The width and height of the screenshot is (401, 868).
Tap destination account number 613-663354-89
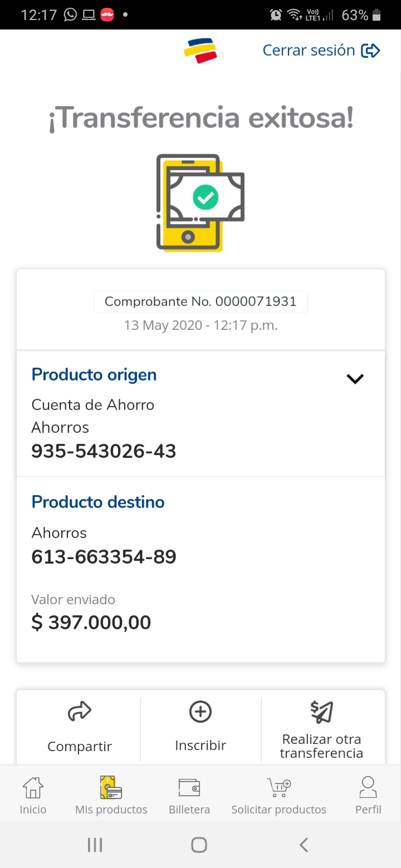tap(104, 557)
